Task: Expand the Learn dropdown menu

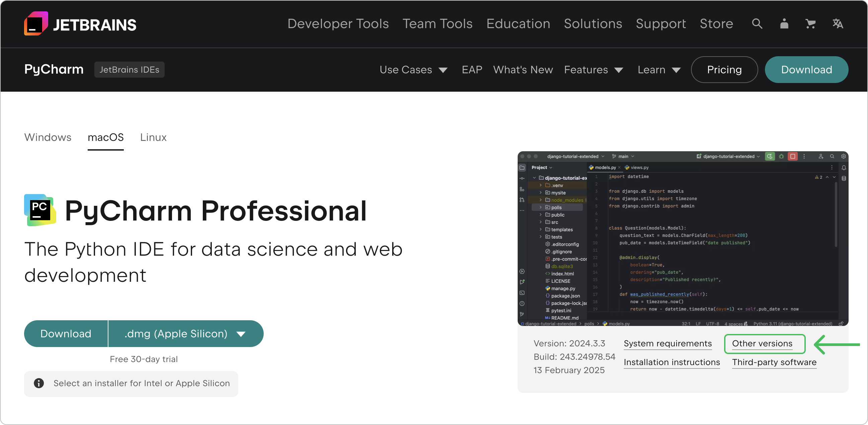Action: point(659,70)
